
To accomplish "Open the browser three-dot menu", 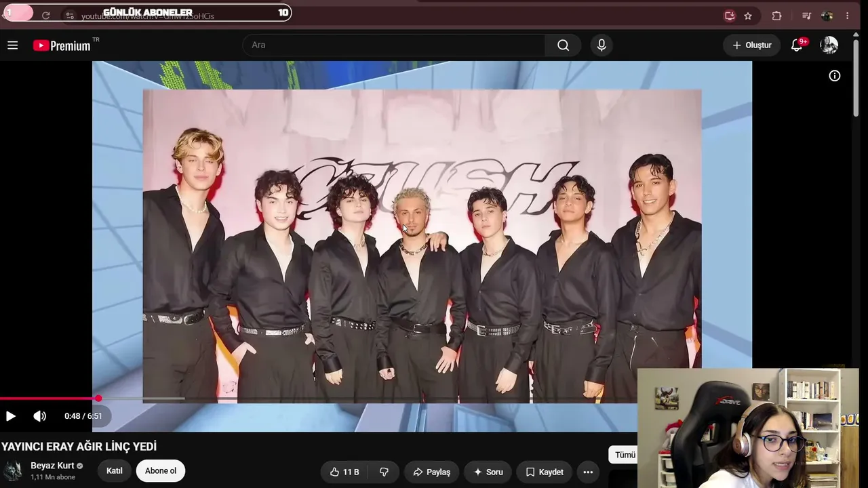I will [848, 16].
